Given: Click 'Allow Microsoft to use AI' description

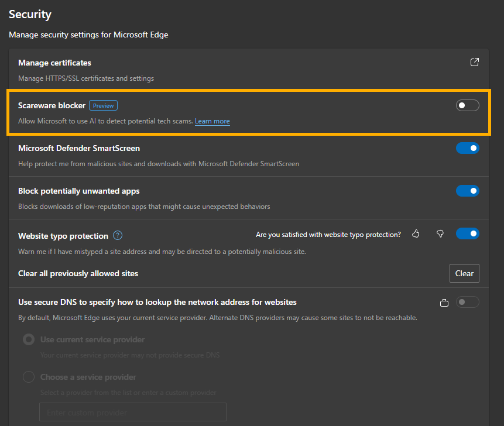Looking at the screenshot, I should [105, 121].
